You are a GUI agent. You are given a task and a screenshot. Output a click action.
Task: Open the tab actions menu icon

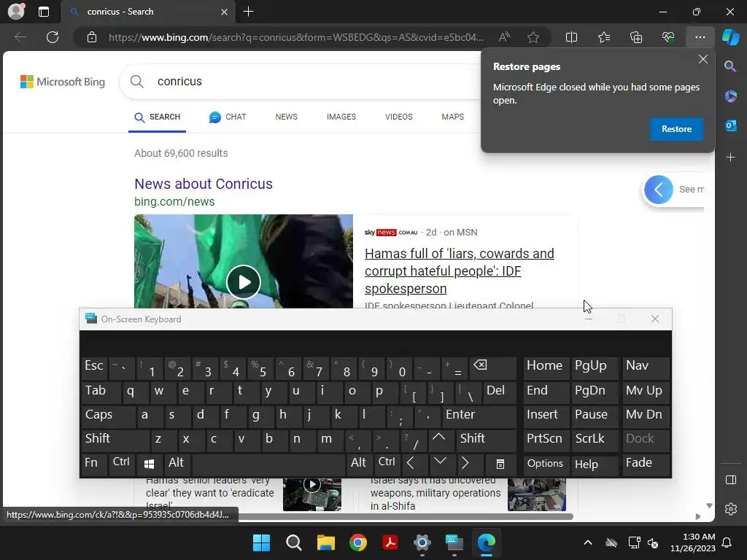coord(44,12)
